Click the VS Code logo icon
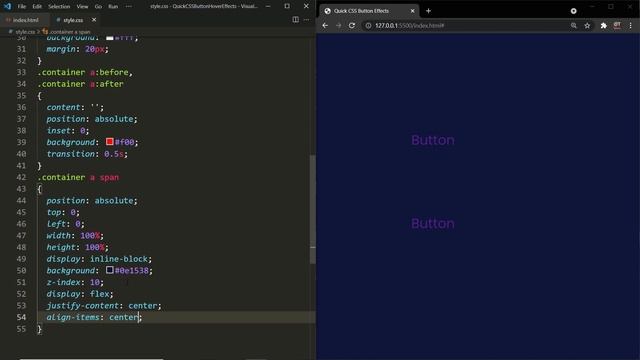This screenshot has width=640, height=360. coord(7,6)
